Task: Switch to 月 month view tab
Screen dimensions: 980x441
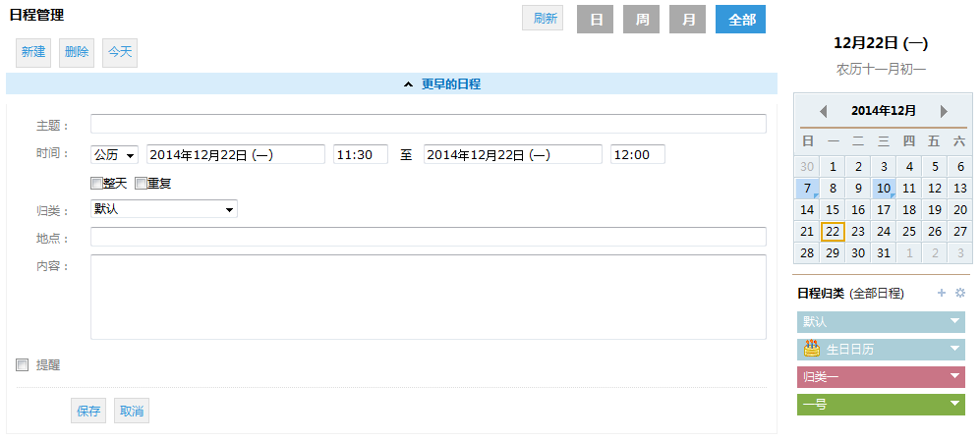Action: click(x=687, y=20)
